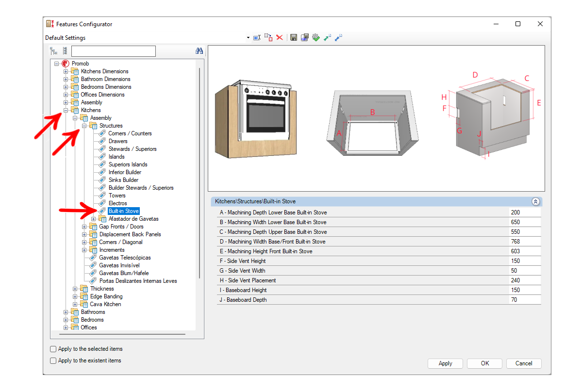Click the floppy disk save icon
The height and width of the screenshot is (392, 565).
[x=293, y=37]
